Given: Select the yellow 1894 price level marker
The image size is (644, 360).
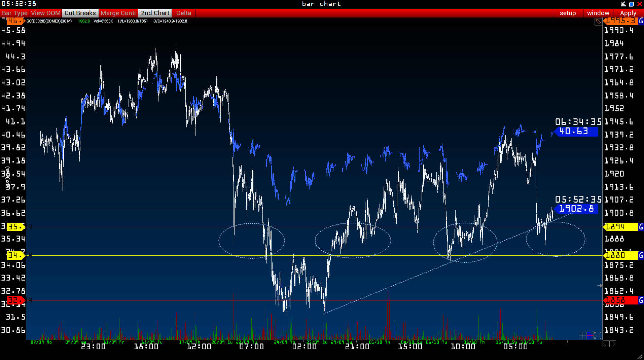Looking at the screenshot, I should point(620,227).
